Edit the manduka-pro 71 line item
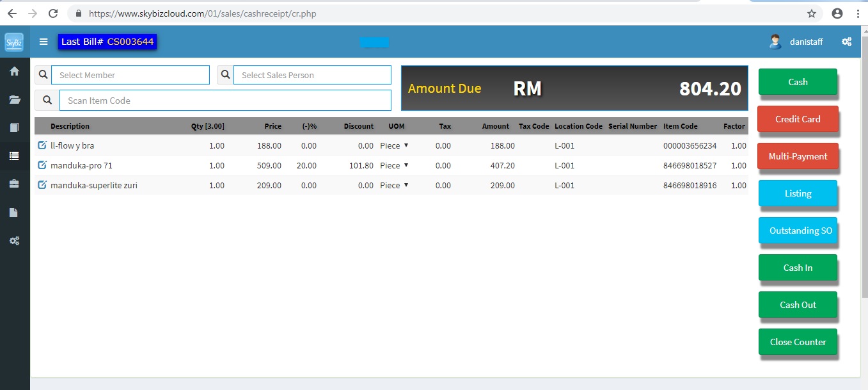Screen dimensions: 868x390 pos(42,165)
